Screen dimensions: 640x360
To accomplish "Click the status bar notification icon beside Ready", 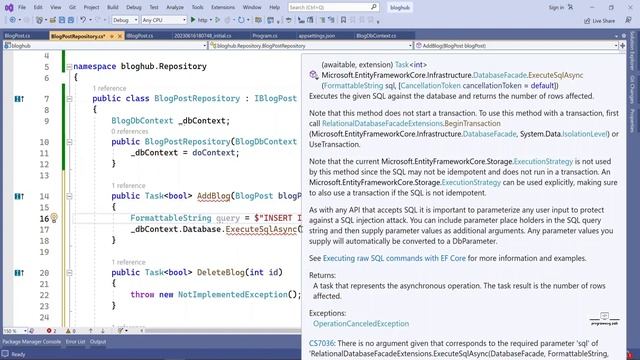I will pos(5,354).
